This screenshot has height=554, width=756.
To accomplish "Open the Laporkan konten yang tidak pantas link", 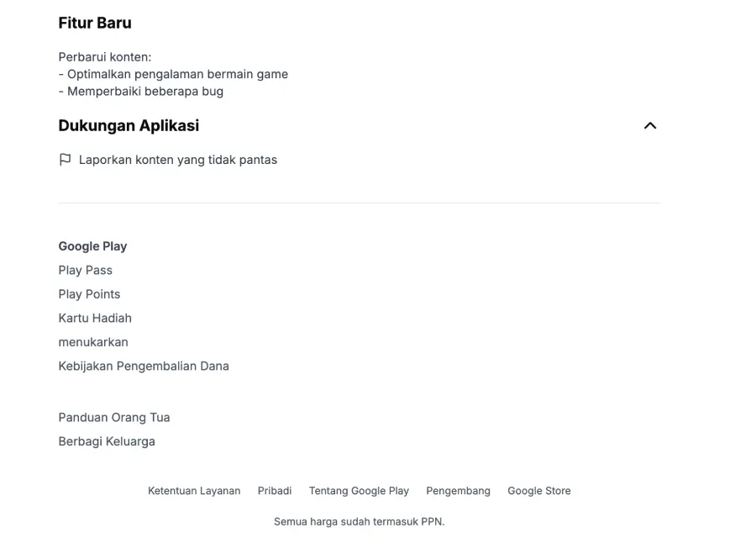I will (177, 160).
